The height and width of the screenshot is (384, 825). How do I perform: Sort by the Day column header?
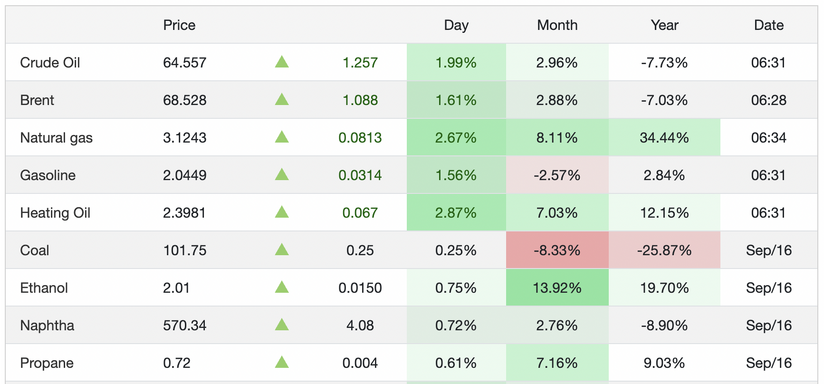[x=456, y=25]
